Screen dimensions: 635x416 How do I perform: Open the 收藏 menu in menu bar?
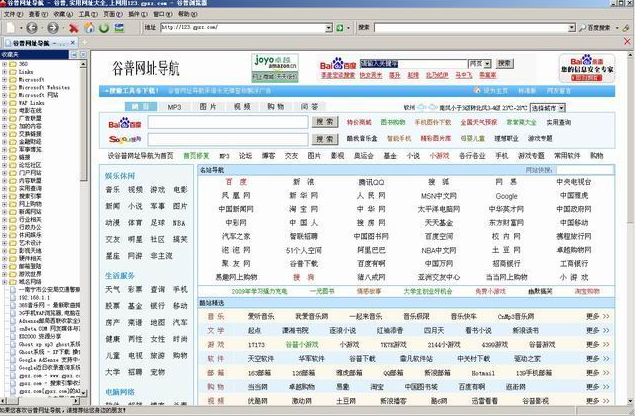click(x=62, y=15)
